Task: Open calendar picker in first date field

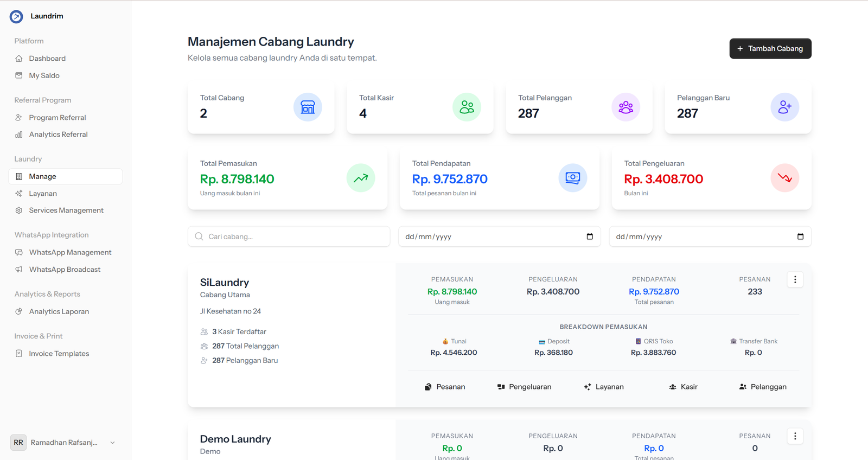Action: pyautogui.click(x=590, y=237)
